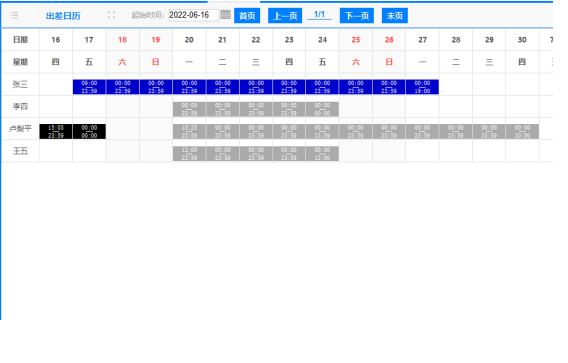Screen dimensions: 568x363
Task: Click 张三's blue block on the 23rd
Action: pyautogui.click(x=289, y=87)
